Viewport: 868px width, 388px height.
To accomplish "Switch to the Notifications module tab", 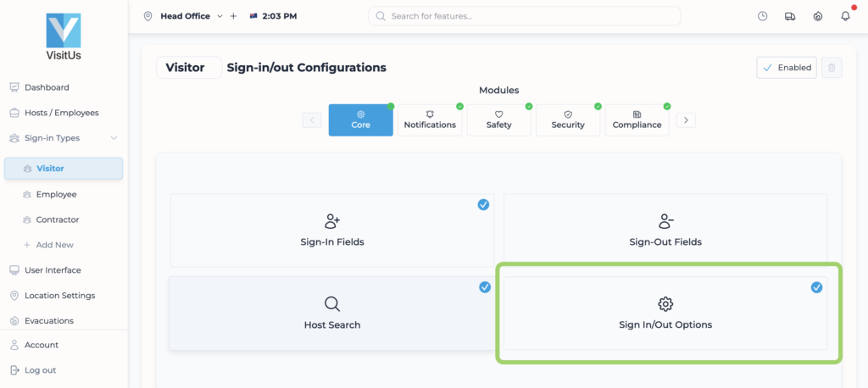I will (x=430, y=120).
